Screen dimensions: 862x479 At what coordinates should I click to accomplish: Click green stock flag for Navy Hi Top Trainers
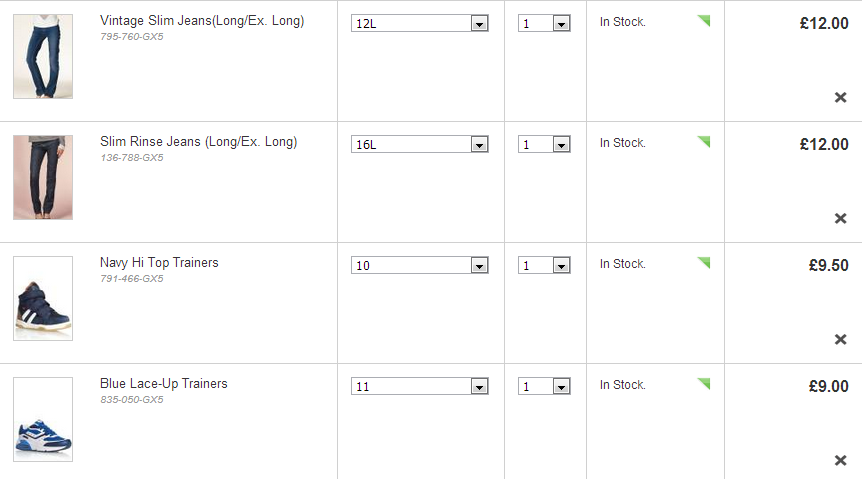click(x=704, y=262)
